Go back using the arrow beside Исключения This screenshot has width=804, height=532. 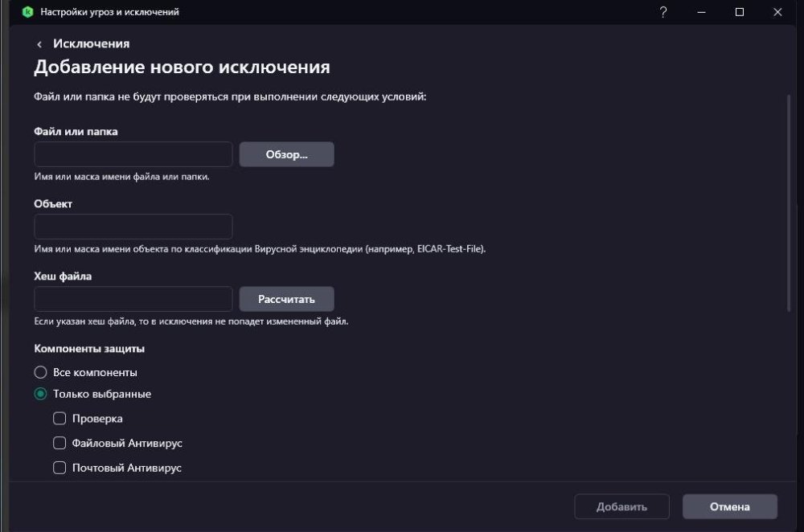[x=39, y=44]
